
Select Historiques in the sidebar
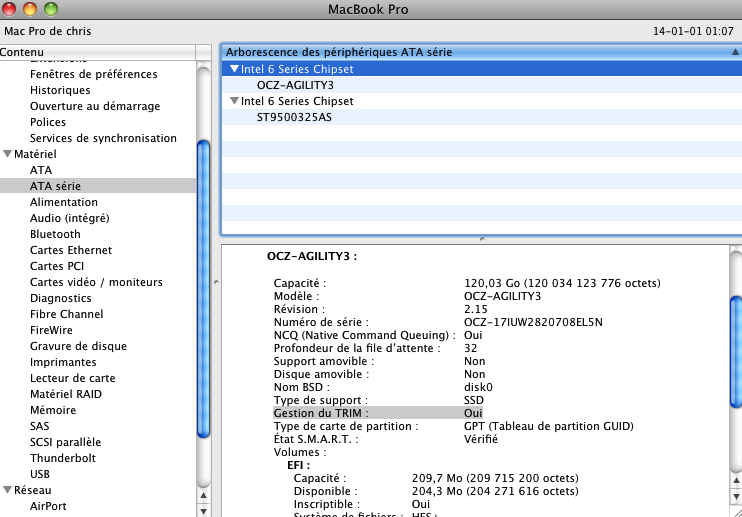60,90
